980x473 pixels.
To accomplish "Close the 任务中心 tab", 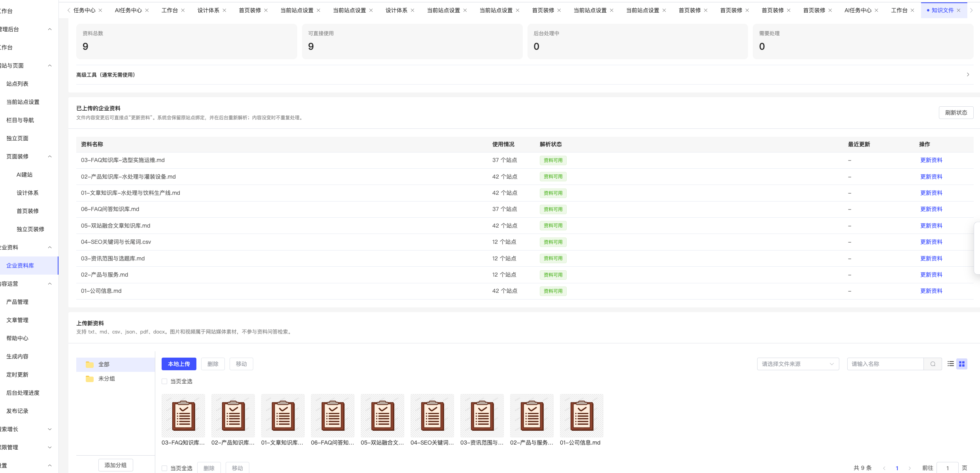I will coord(100,10).
